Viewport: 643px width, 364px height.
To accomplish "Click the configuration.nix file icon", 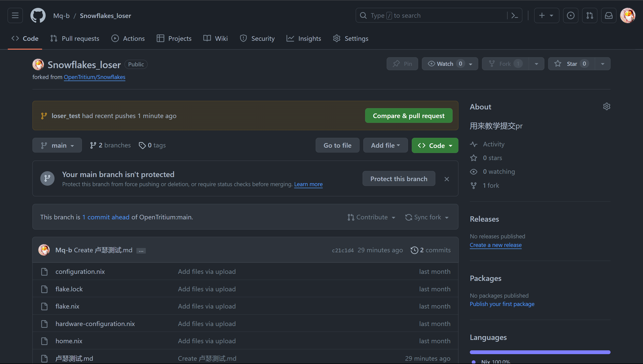I will point(44,272).
